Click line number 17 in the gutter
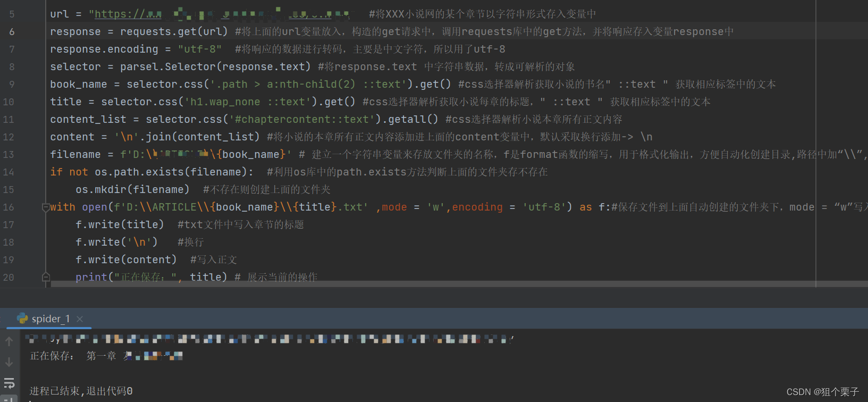 click(9, 225)
